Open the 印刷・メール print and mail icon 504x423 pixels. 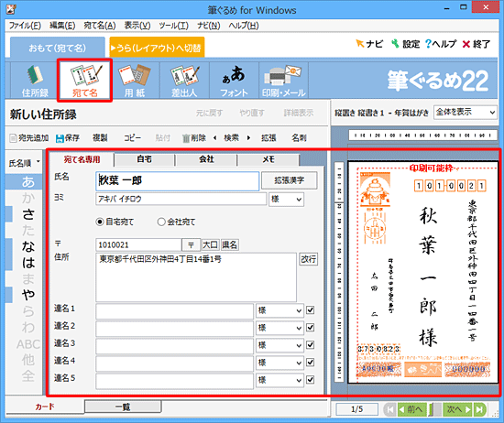tap(283, 81)
